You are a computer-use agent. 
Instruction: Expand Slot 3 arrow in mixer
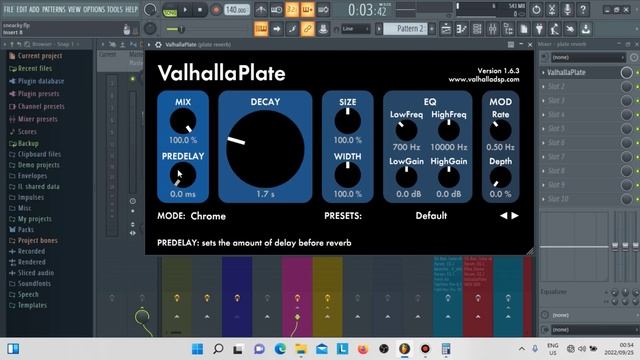click(543, 101)
